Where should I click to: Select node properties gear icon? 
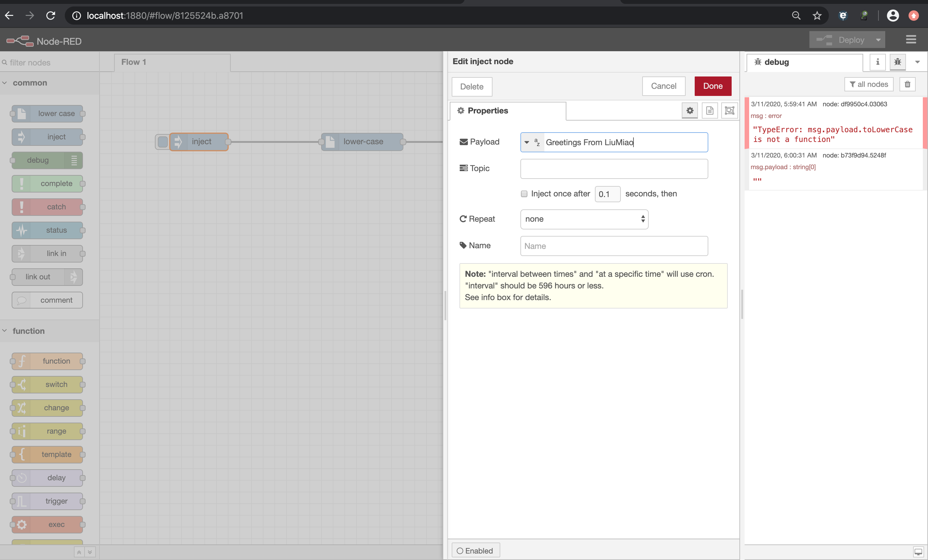pos(690,111)
